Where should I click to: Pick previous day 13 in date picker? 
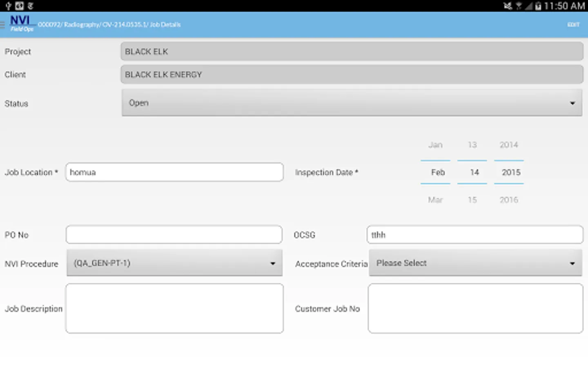(472, 145)
